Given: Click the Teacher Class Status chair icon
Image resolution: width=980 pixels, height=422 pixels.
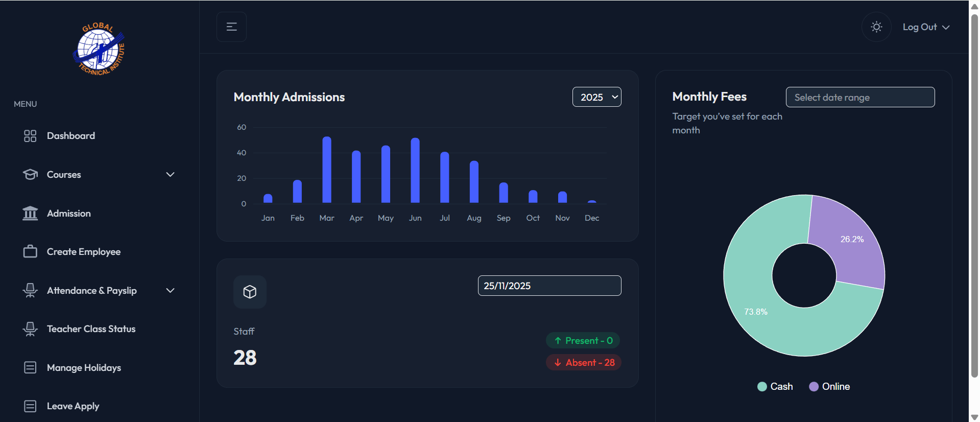Looking at the screenshot, I should tap(30, 329).
